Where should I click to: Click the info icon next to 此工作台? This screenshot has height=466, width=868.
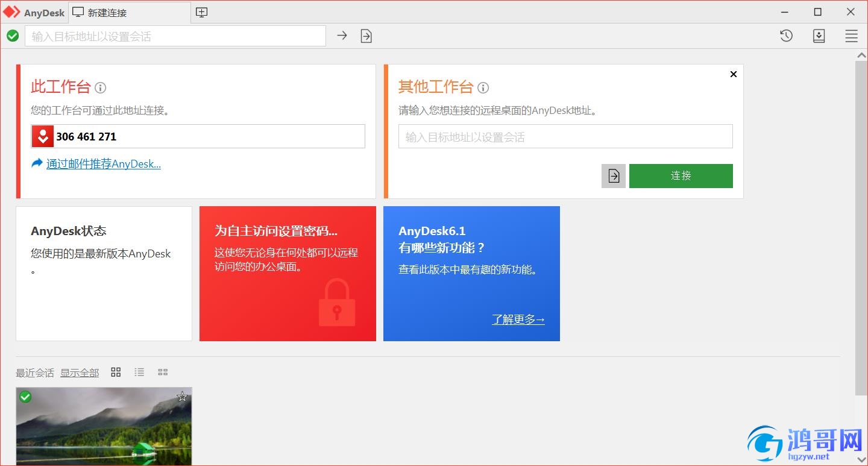101,88
